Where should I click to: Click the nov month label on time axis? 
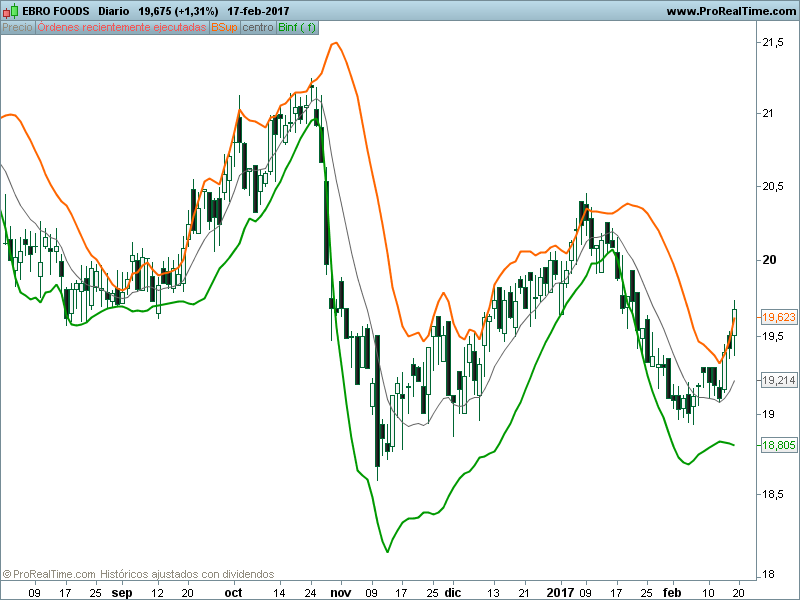(x=340, y=593)
